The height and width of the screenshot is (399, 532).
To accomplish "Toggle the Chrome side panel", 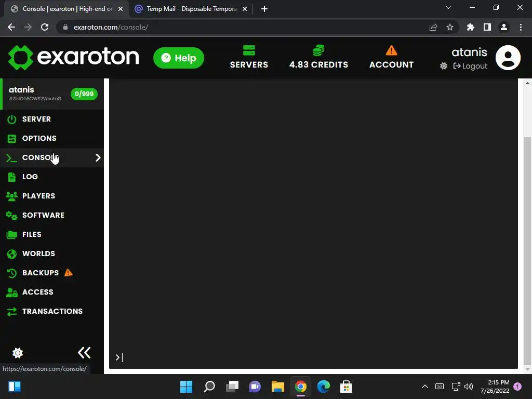I will tap(487, 27).
